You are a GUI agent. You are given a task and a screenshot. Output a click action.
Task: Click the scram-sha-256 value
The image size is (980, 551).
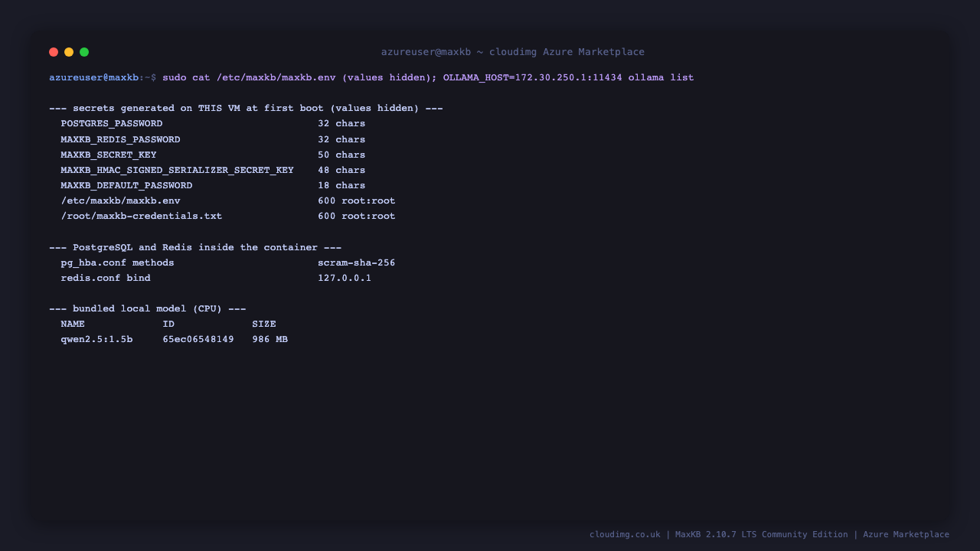[357, 262]
